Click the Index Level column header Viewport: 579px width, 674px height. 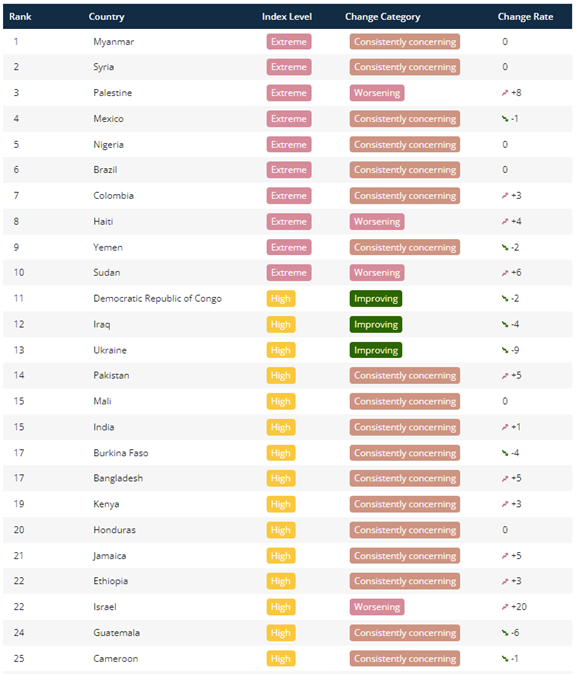coord(287,17)
